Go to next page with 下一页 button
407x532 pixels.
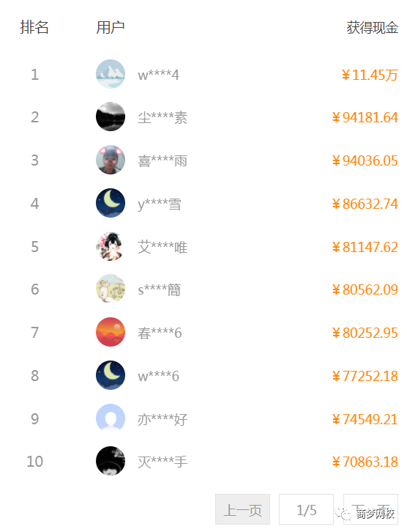click(x=370, y=509)
